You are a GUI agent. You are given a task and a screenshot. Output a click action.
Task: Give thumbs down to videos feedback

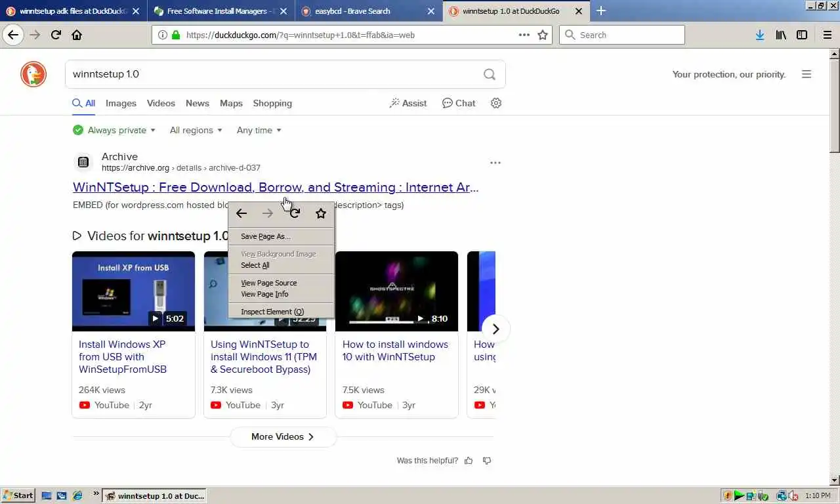tap(487, 461)
